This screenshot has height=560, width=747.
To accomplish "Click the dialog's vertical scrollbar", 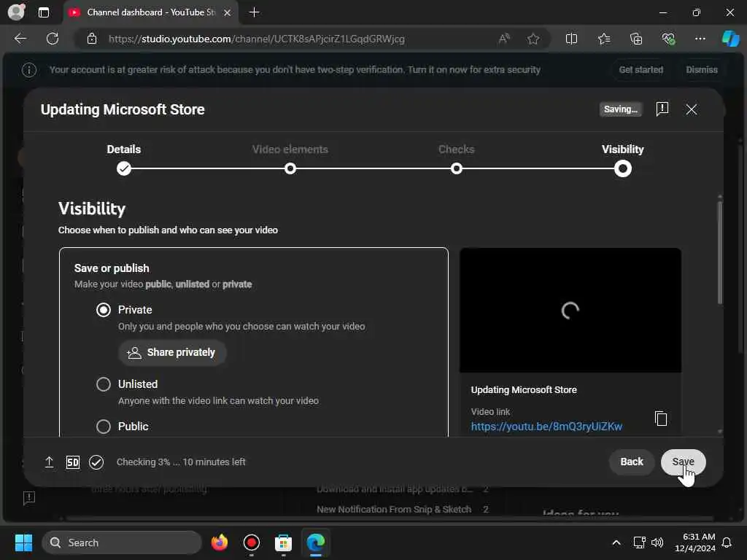I will click(x=720, y=252).
